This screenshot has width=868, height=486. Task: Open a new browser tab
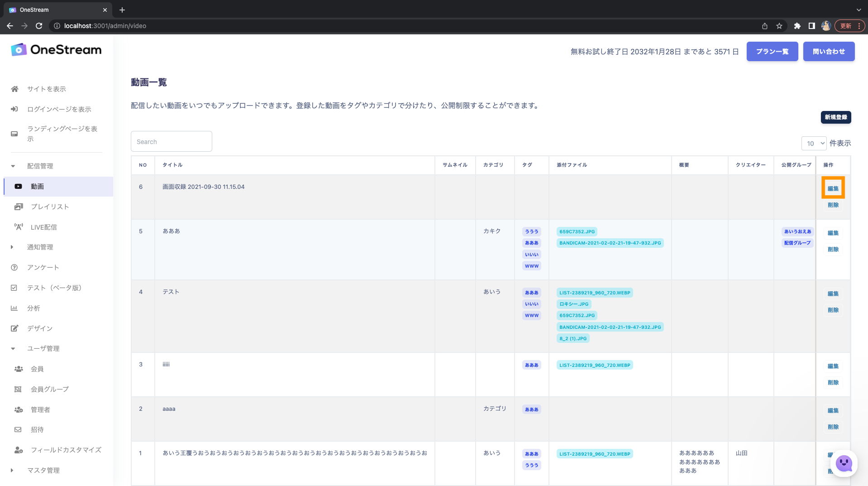[122, 10]
